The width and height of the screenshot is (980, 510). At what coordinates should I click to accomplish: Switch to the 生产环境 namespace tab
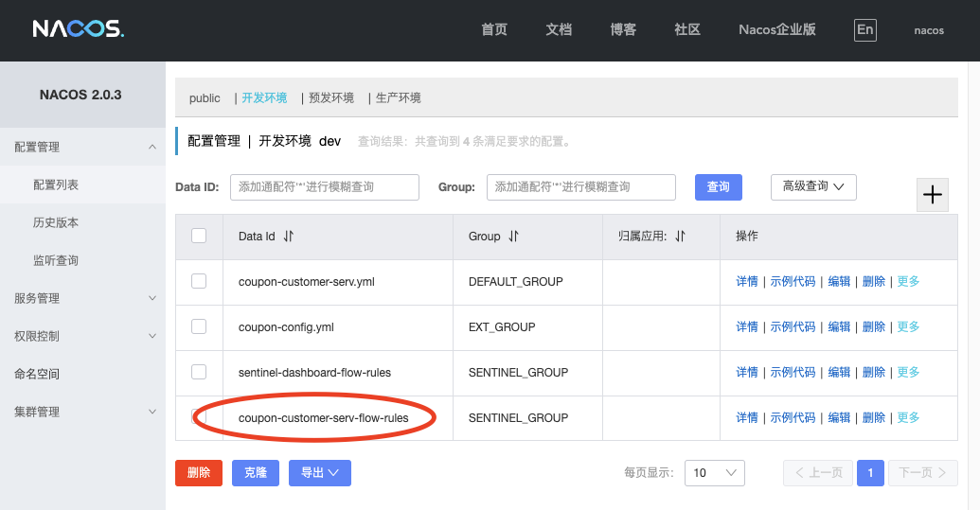tap(398, 97)
